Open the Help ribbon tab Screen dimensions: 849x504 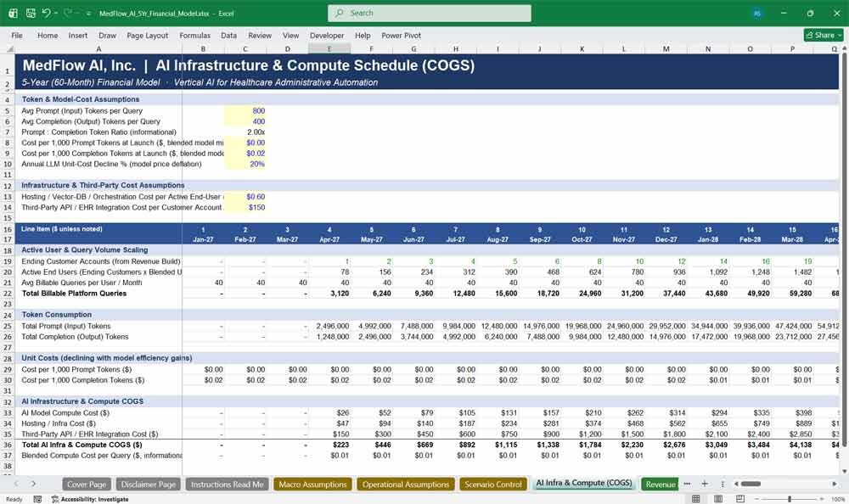point(363,35)
